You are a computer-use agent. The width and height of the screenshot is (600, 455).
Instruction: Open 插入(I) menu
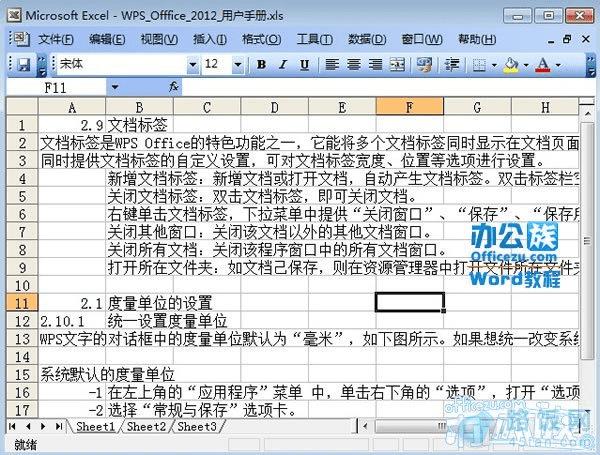210,39
